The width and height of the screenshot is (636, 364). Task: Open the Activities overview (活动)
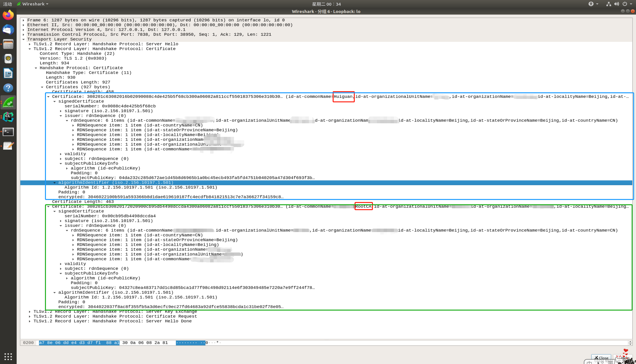coord(7,4)
